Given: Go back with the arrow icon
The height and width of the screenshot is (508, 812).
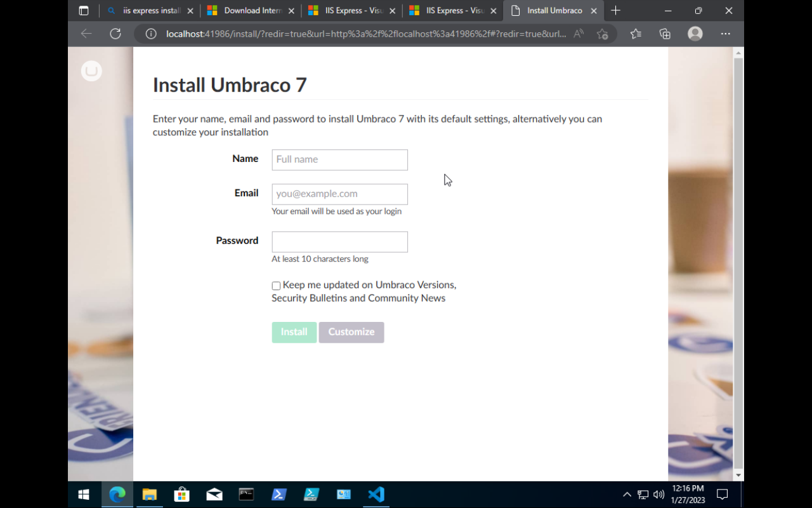Looking at the screenshot, I should [x=86, y=34].
